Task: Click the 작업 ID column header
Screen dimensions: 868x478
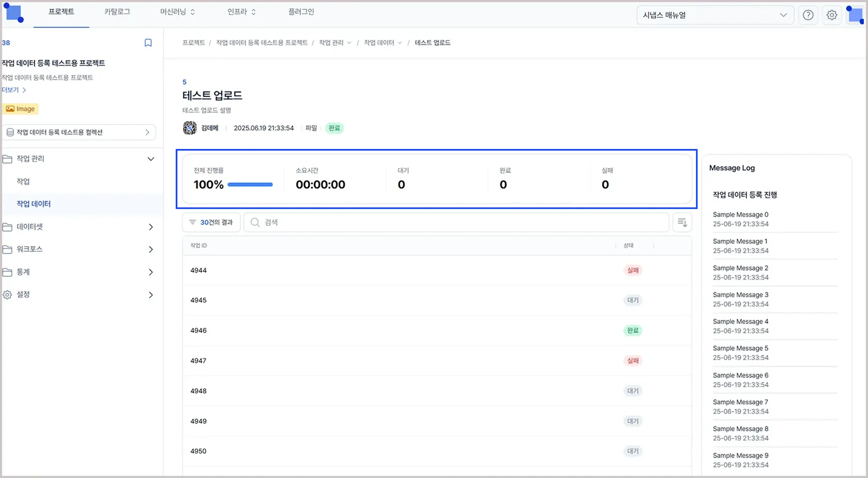Action: [x=198, y=246]
